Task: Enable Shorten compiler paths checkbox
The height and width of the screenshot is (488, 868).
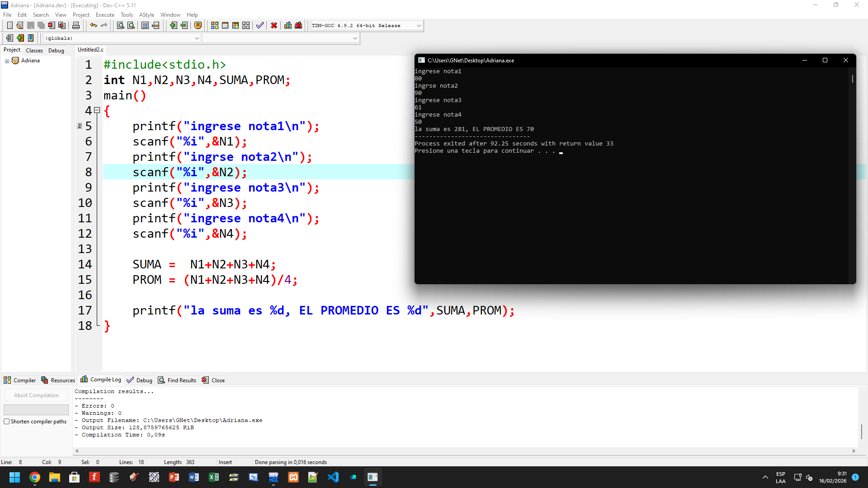Action: click(7, 422)
